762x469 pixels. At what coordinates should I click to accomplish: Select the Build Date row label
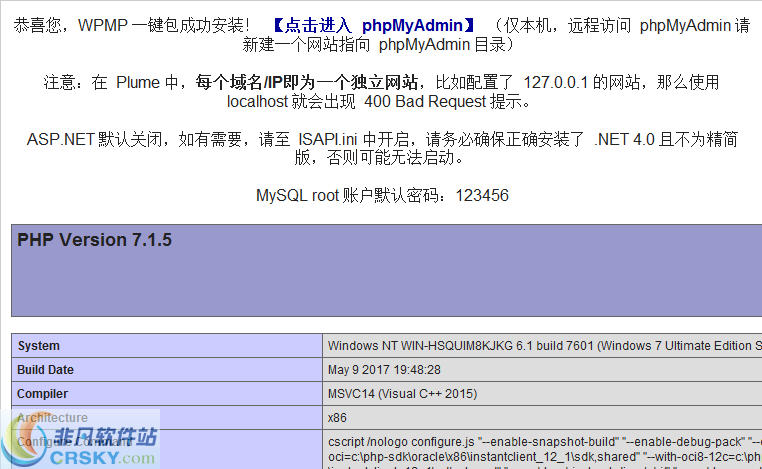point(45,370)
